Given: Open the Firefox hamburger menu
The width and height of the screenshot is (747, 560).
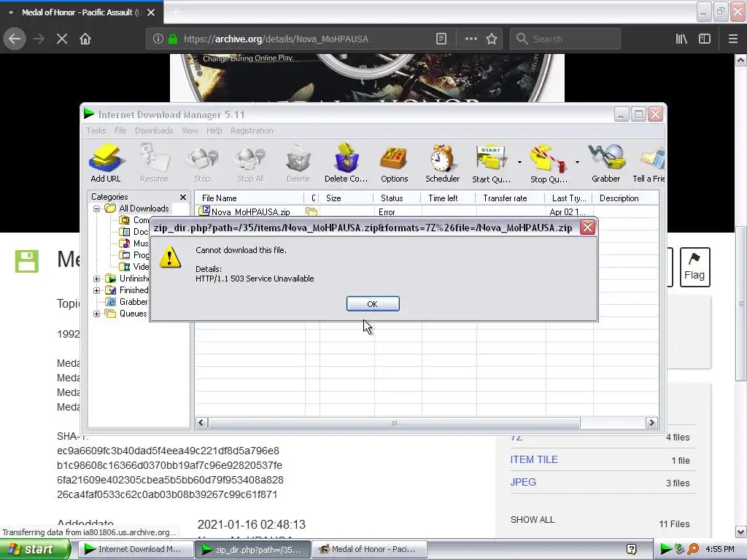Looking at the screenshot, I should coord(733,39).
